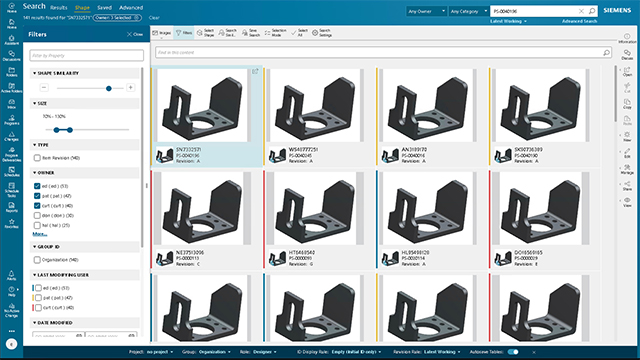This screenshot has width=640, height=360.
Task: Click the Clear link next to the owner chip
Action: tap(154, 18)
